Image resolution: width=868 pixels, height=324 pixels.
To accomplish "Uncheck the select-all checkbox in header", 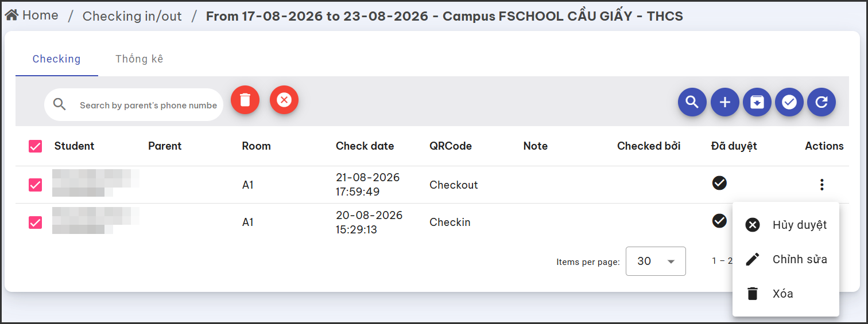I will click(35, 146).
